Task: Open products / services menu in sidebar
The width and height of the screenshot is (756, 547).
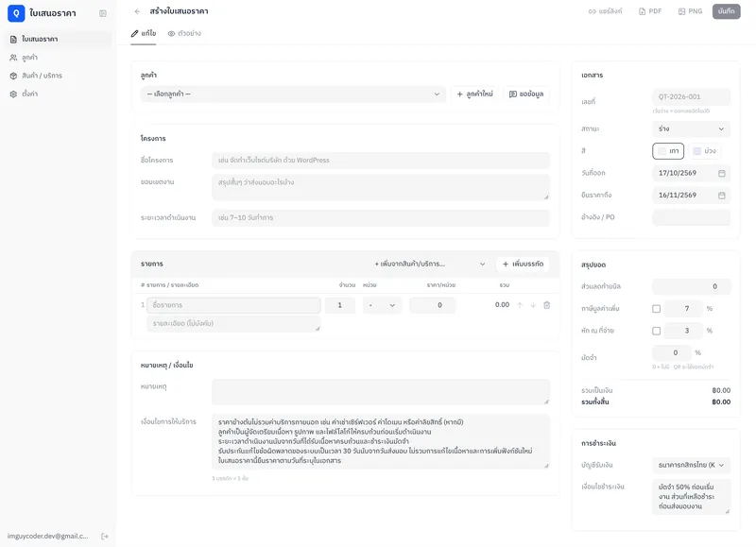Action: coord(59,76)
